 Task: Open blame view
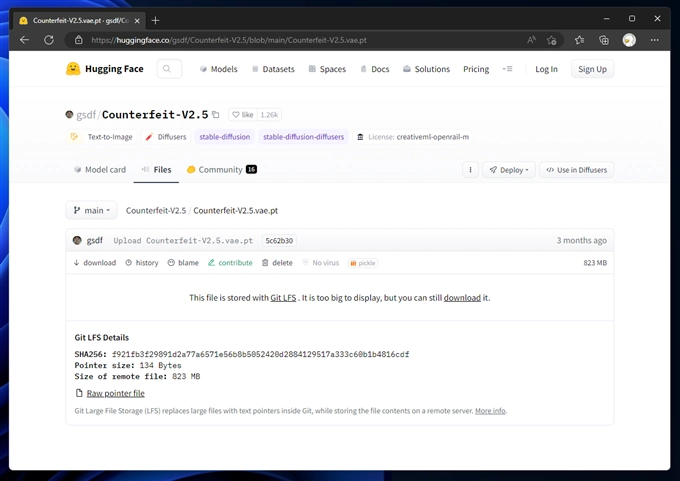pyautogui.click(x=183, y=263)
